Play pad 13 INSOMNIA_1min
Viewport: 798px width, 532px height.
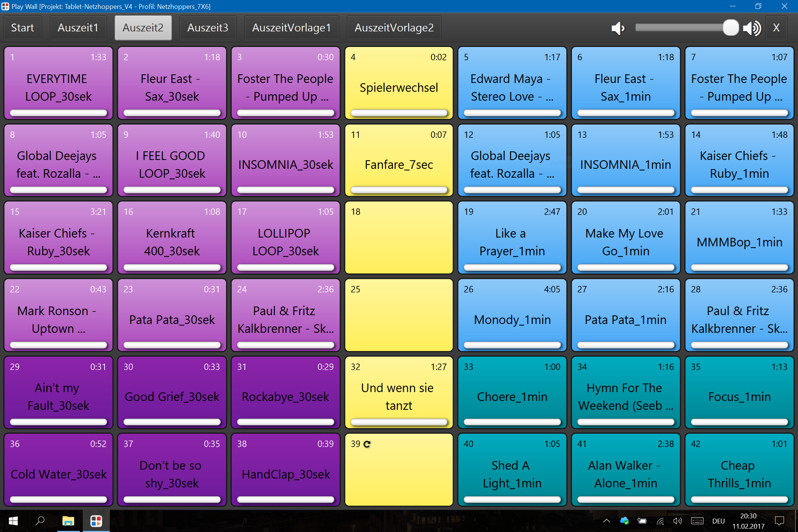[625, 160]
